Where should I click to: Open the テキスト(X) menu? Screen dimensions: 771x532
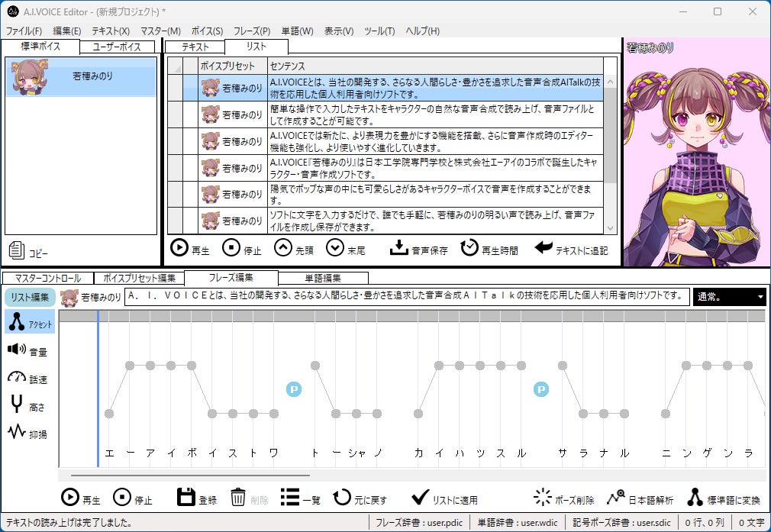[111, 31]
